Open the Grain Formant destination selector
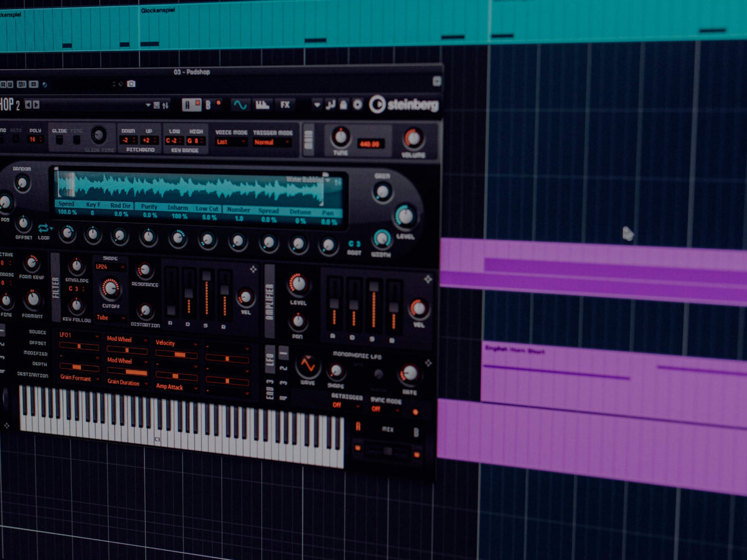The image size is (747, 560). click(x=78, y=377)
